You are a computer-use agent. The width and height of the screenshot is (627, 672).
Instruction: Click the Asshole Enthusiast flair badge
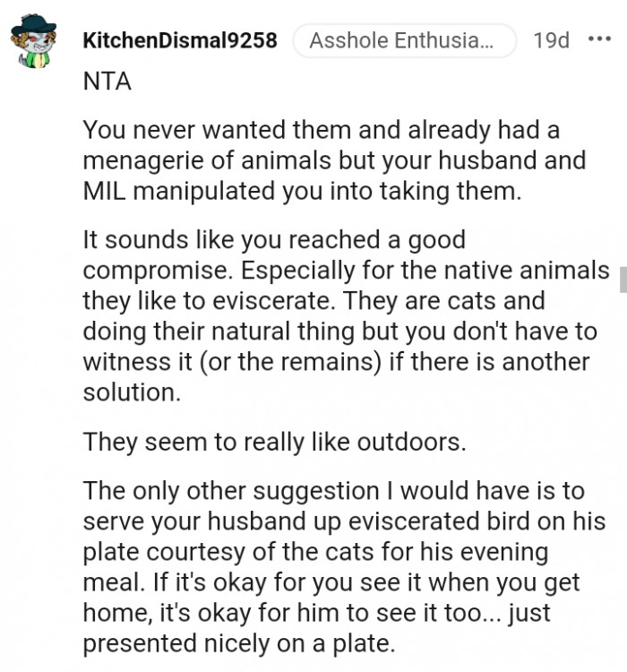tap(404, 41)
